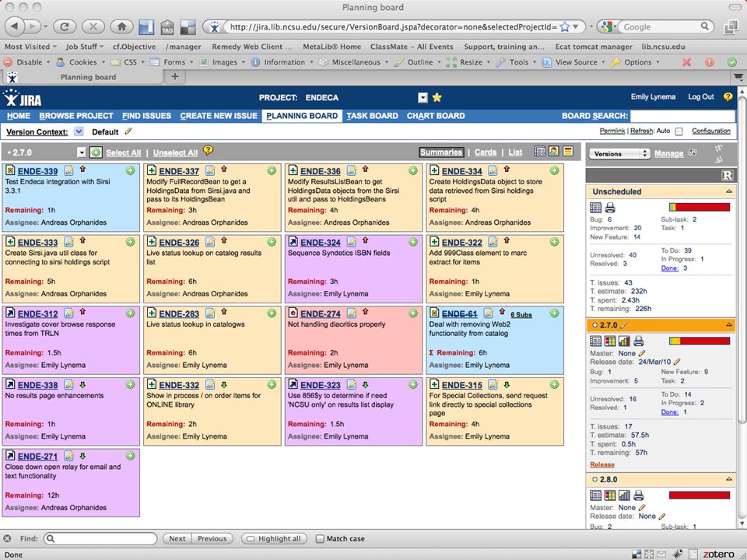The width and height of the screenshot is (747, 560).
Task: Open CREATE NEW ISSUE
Action: 219,116
